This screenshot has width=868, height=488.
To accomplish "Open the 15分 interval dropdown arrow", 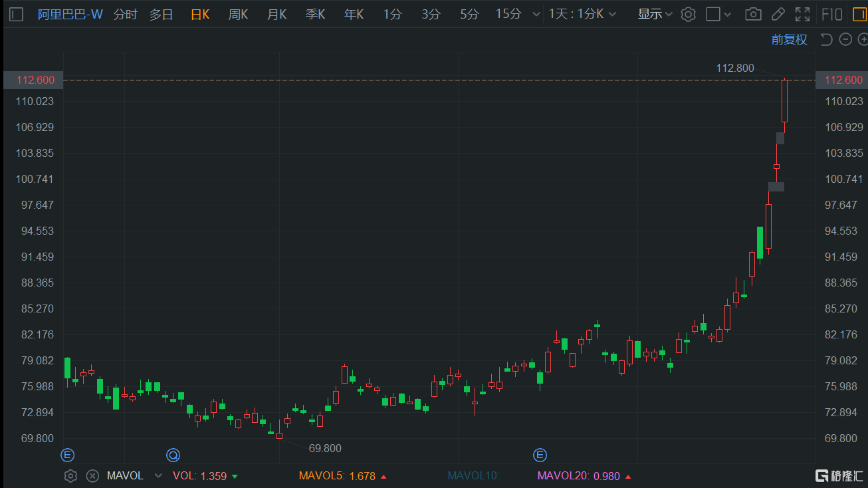I will 536,13.
